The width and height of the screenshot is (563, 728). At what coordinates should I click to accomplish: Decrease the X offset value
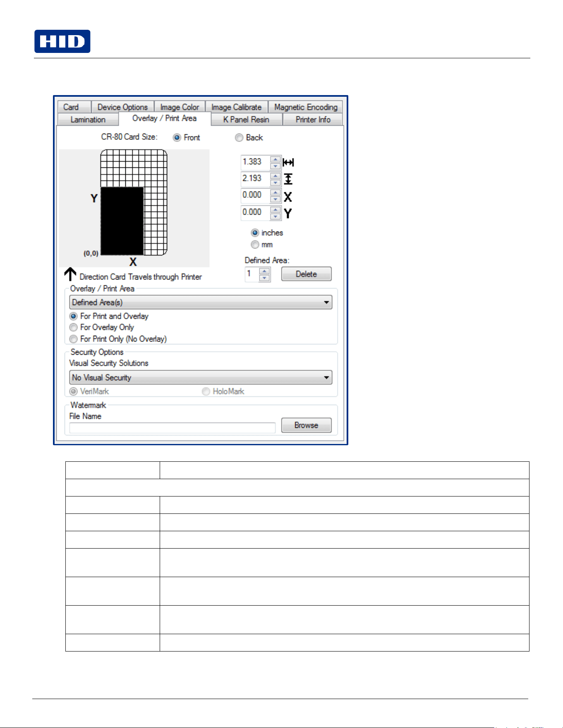pos(276,199)
